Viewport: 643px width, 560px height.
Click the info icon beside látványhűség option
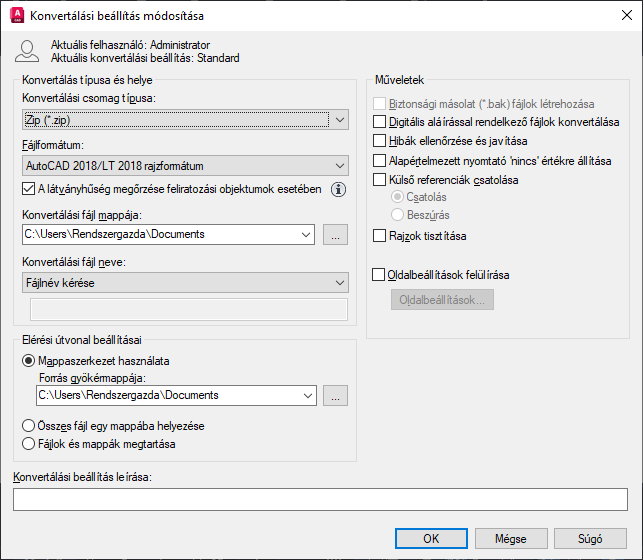(338, 189)
